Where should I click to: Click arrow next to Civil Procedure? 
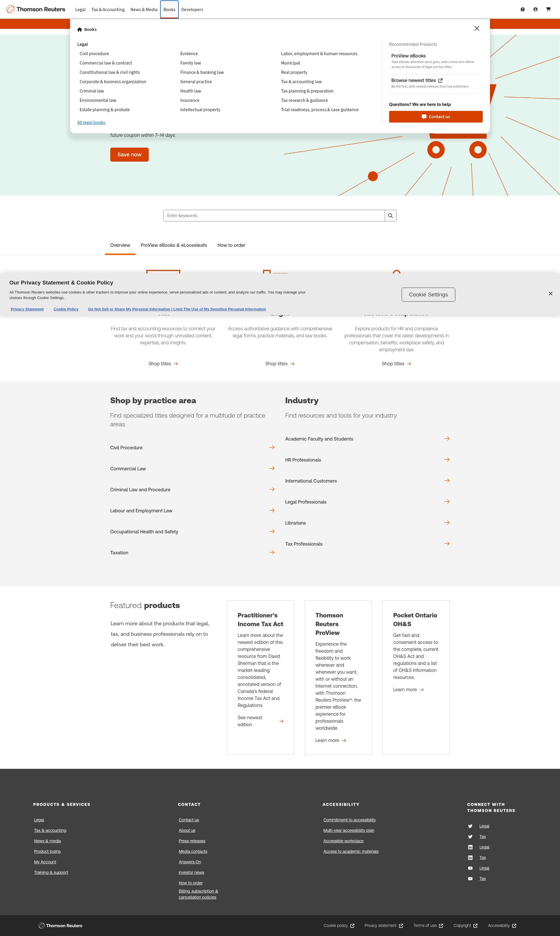[272, 447]
